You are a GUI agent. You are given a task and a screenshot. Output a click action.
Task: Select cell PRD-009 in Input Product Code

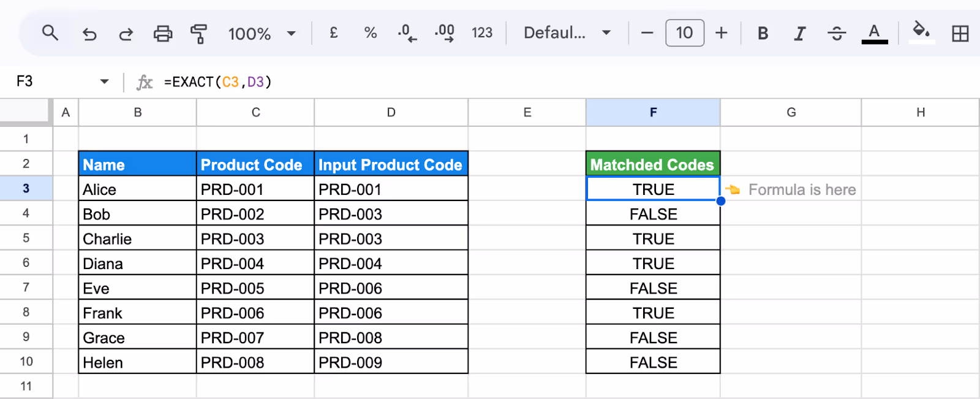(x=391, y=362)
